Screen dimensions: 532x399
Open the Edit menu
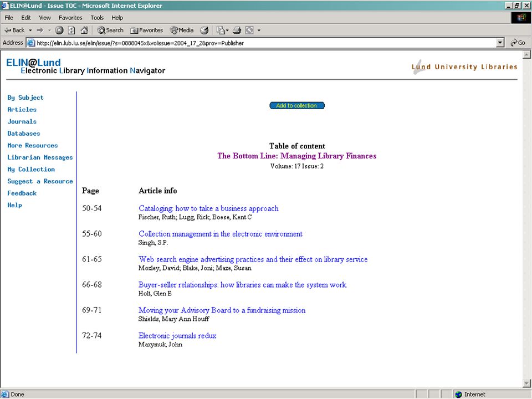(26, 18)
